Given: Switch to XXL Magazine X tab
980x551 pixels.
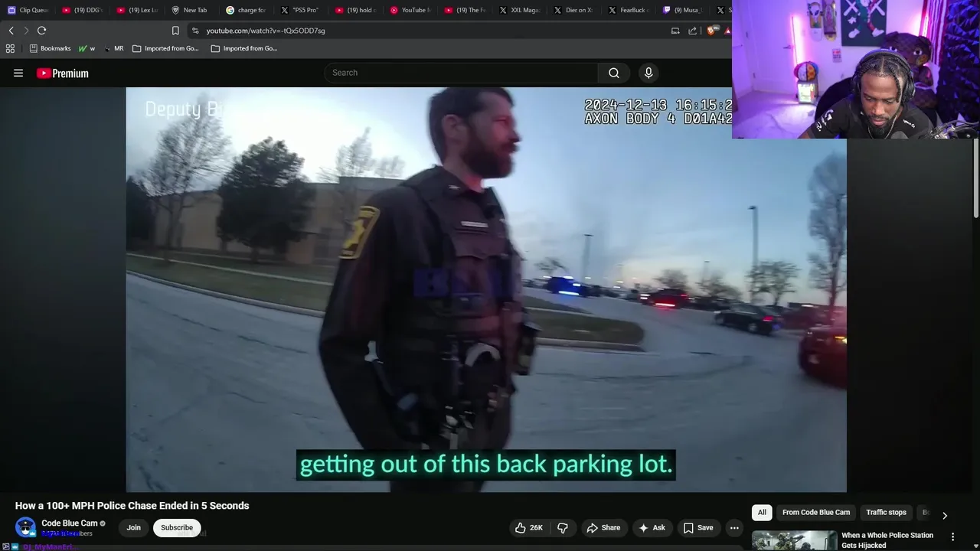Looking at the screenshot, I should click(520, 10).
